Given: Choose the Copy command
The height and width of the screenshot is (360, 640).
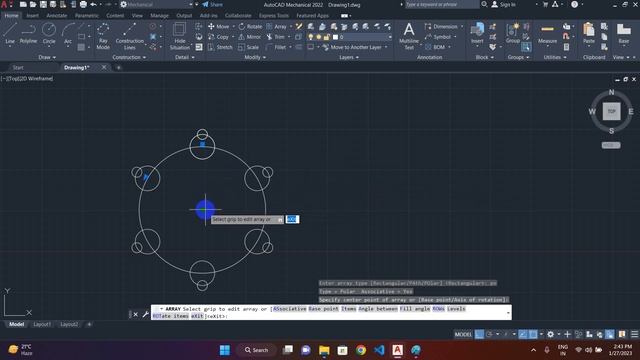Looking at the screenshot, I should 218,37.
